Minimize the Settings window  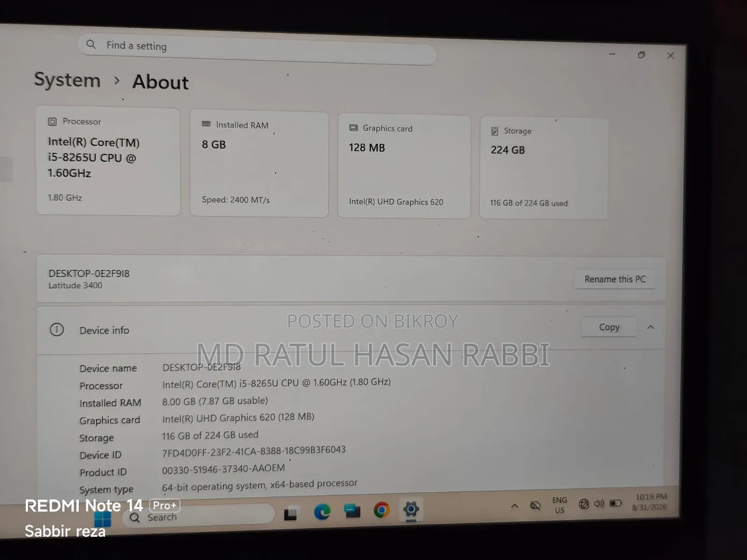612,54
